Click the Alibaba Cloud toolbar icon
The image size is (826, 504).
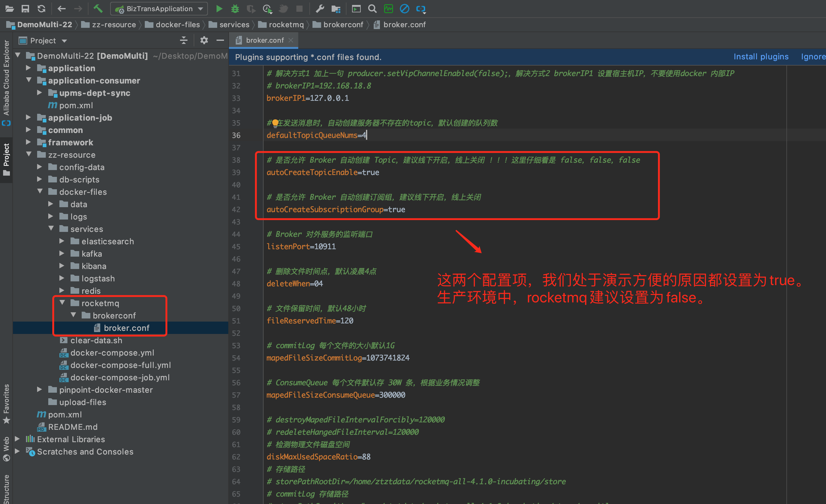(x=421, y=9)
